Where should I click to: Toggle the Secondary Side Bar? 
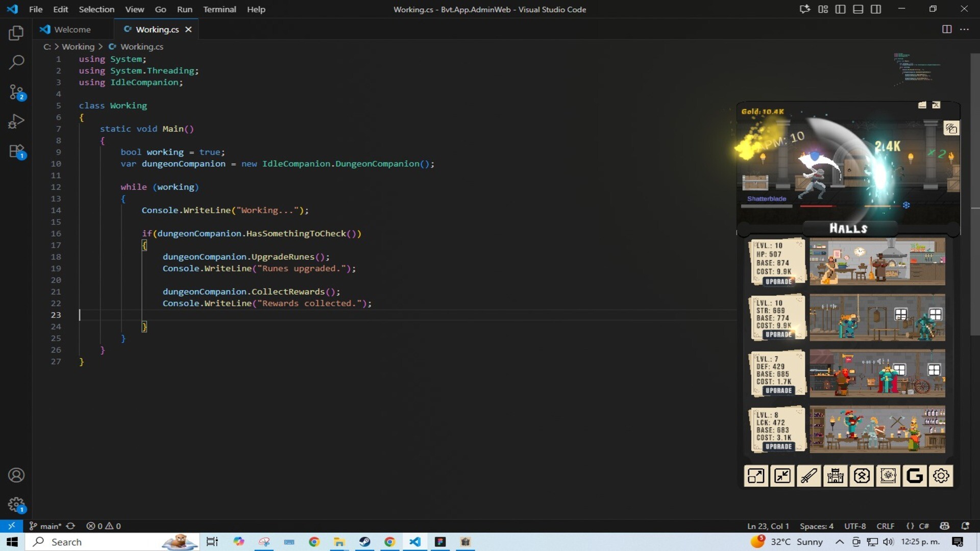pos(876,9)
